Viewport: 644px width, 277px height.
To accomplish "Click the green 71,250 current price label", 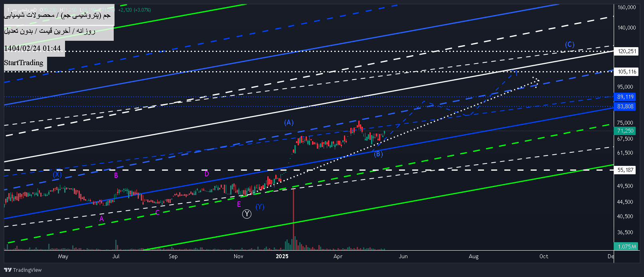I will 625,131.
